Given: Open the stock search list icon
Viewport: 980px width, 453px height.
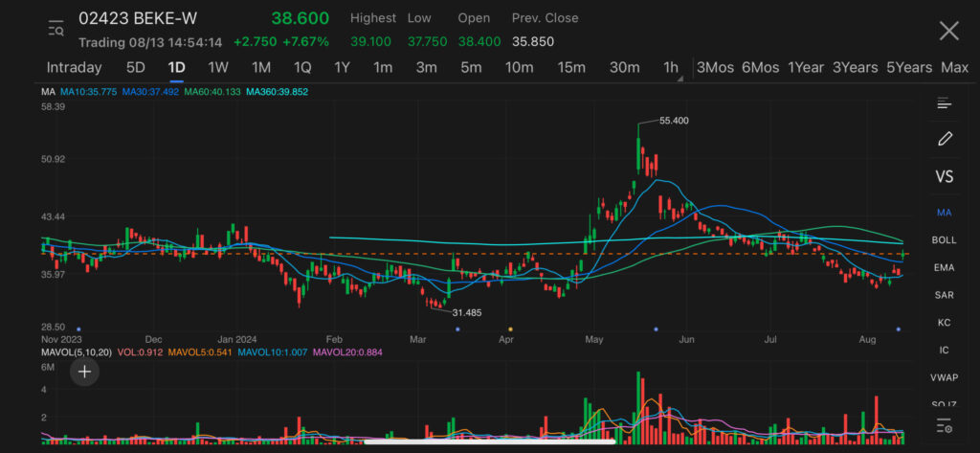Looking at the screenshot, I should tap(56, 29).
